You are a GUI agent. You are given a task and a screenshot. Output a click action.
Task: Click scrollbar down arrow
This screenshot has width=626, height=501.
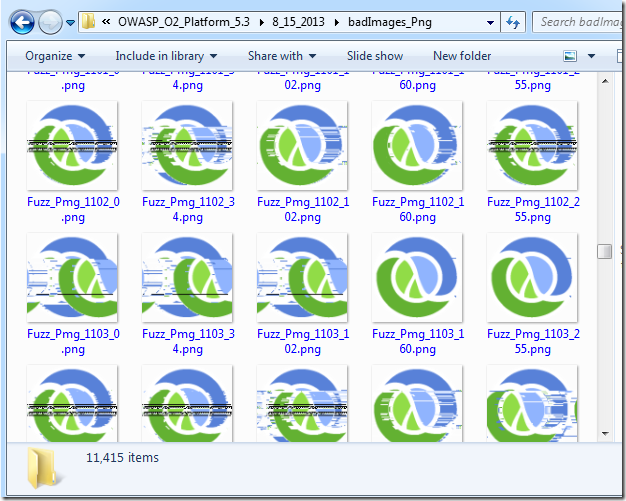[605, 434]
